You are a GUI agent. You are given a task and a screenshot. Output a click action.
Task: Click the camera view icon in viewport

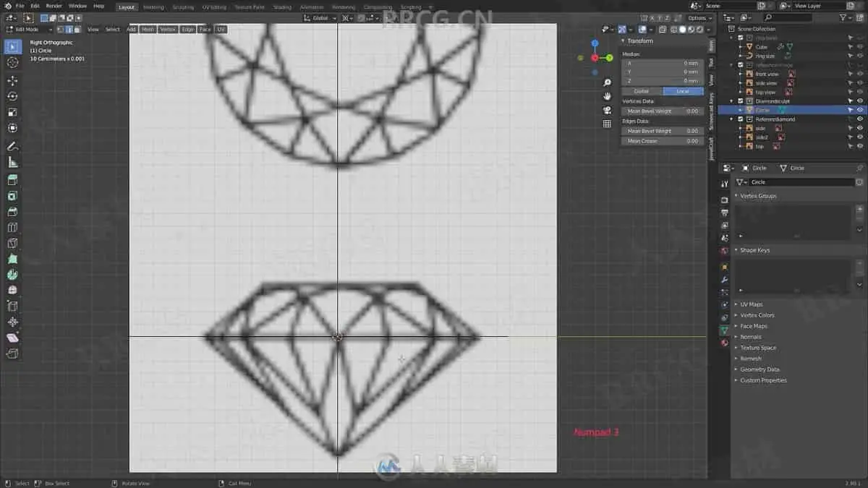(607, 110)
